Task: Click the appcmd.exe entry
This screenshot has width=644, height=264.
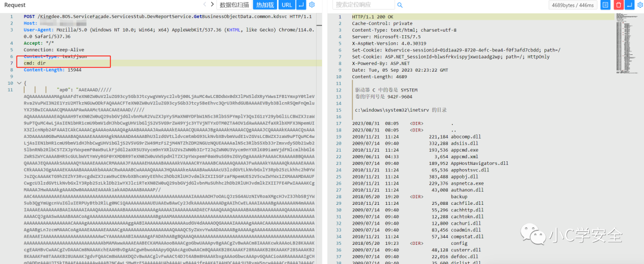Action: point(466,150)
